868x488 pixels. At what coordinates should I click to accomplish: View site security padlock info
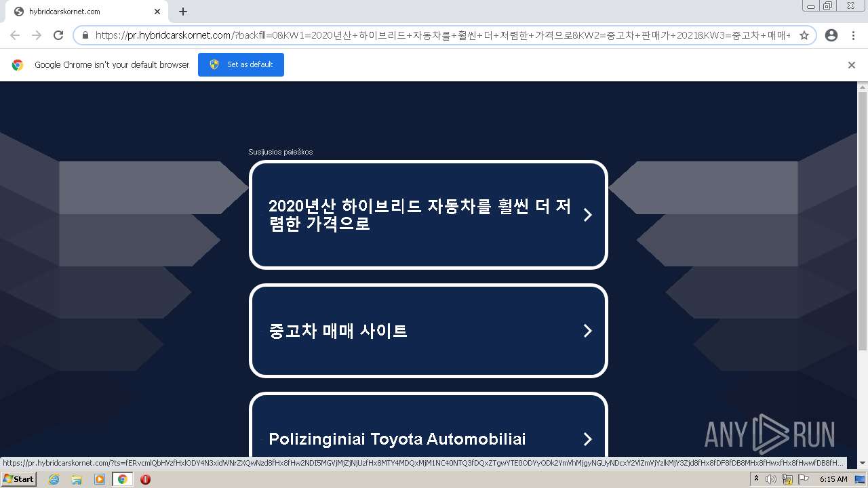pos(85,35)
